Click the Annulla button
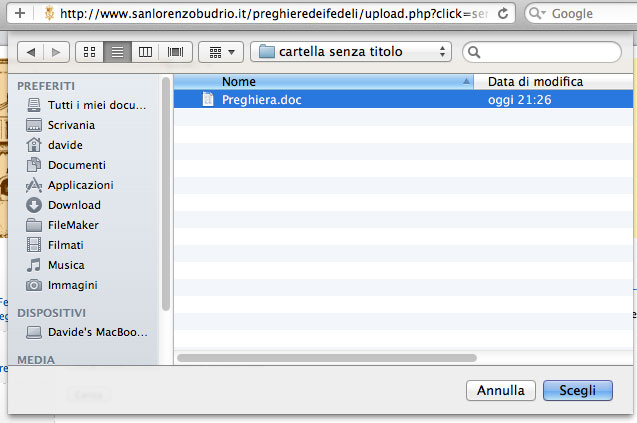The width and height of the screenshot is (637, 423). click(500, 390)
